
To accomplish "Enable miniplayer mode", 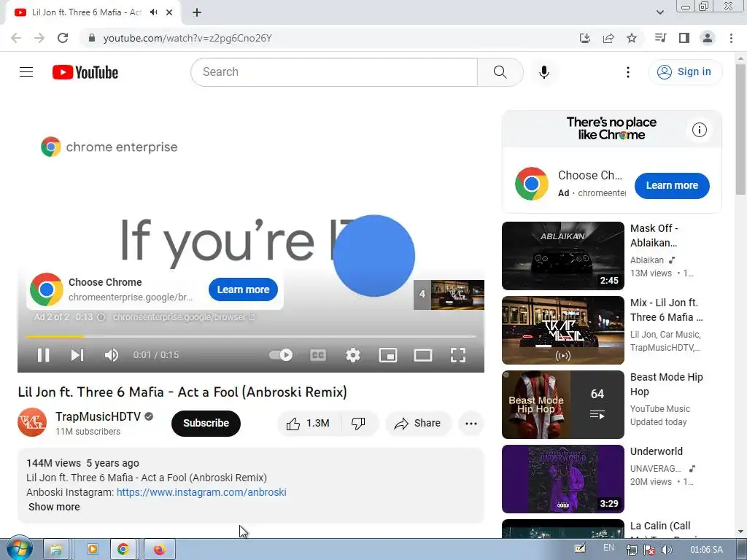I will pos(388,355).
